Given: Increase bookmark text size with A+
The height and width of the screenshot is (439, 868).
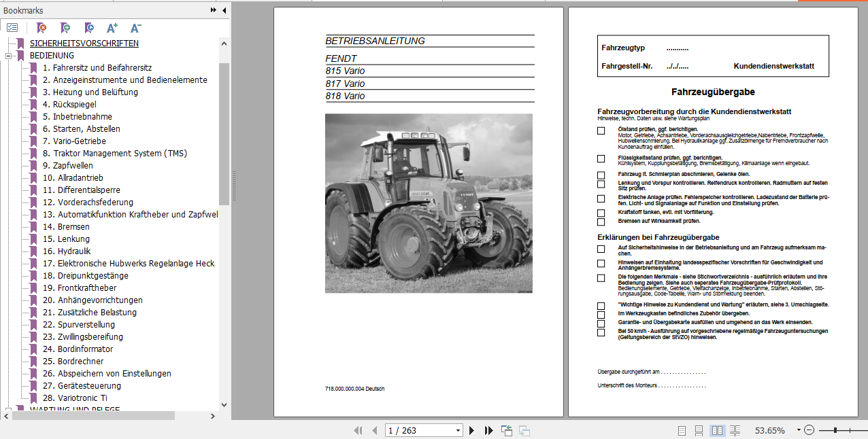Looking at the screenshot, I should point(112,28).
